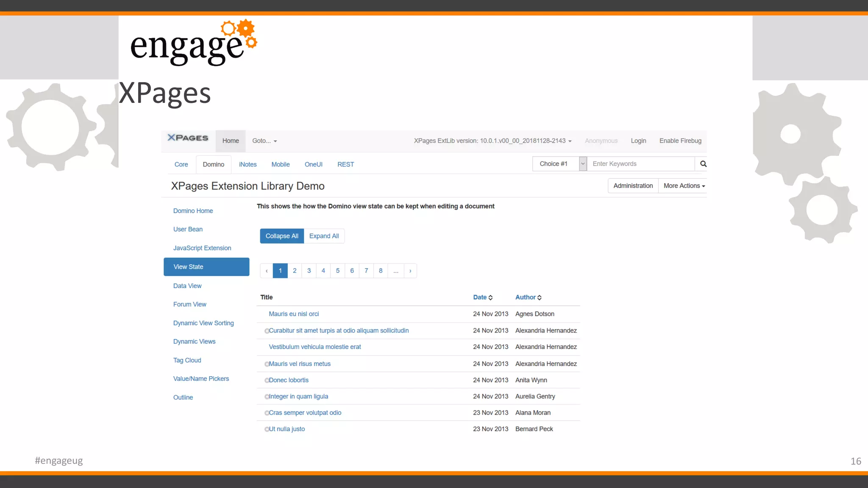The height and width of the screenshot is (488, 868).
Task: Open Value/Name Pickers in sidebar
Action: pos(201,379)
